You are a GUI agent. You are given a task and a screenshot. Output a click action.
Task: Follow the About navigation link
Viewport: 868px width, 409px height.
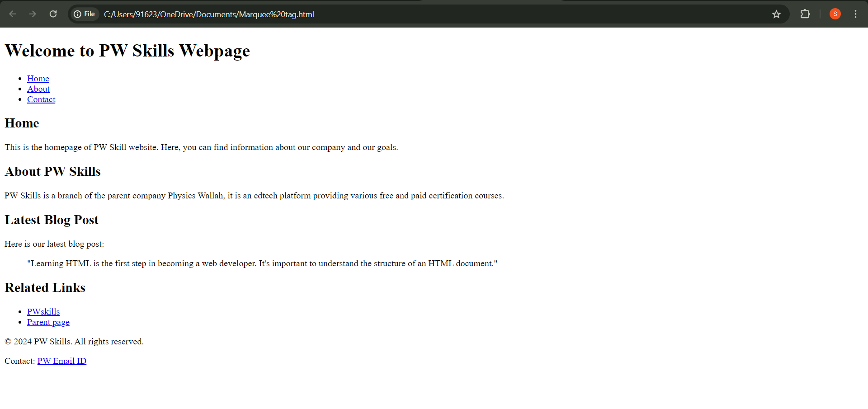pos(38,89)
